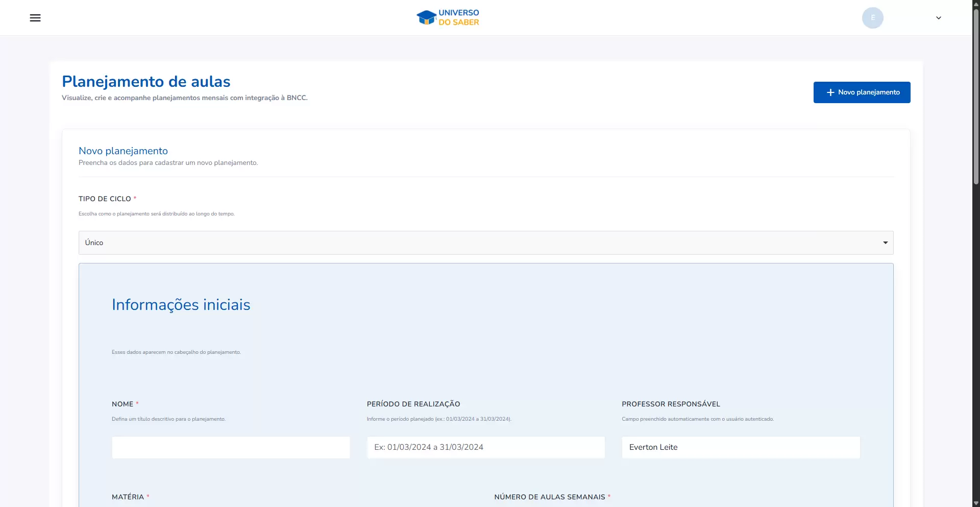Viewport: 980px width, 507px height.
Task: Click the Período de Realização input
Action: click(x=485, y=448)
